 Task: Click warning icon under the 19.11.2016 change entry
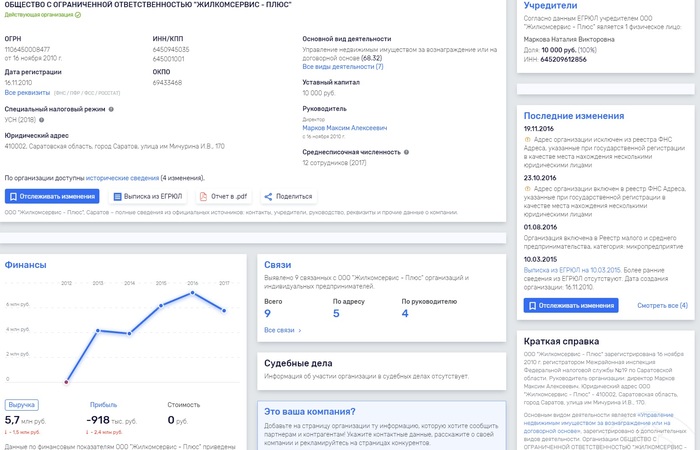tap(527, 139)
